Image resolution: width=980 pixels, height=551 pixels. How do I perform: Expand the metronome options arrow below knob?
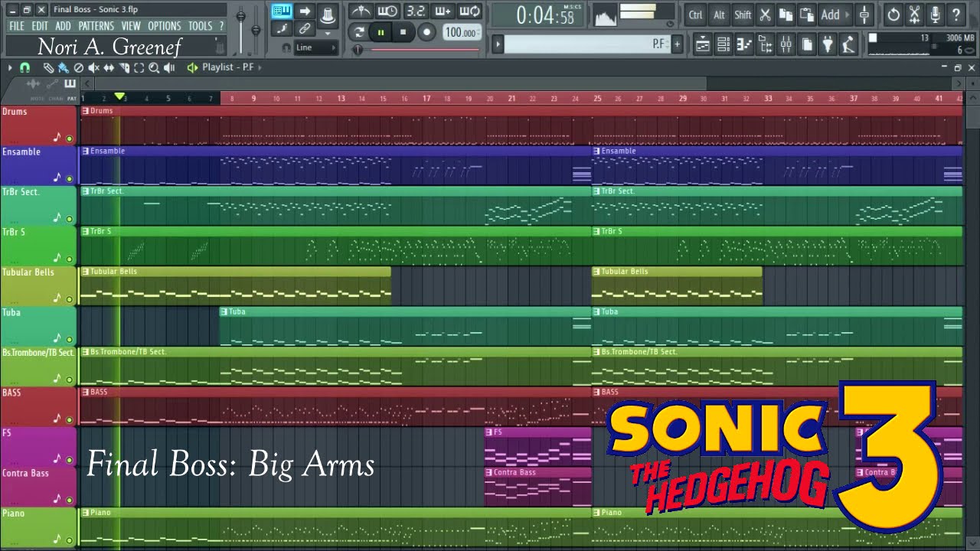point(327,33)
